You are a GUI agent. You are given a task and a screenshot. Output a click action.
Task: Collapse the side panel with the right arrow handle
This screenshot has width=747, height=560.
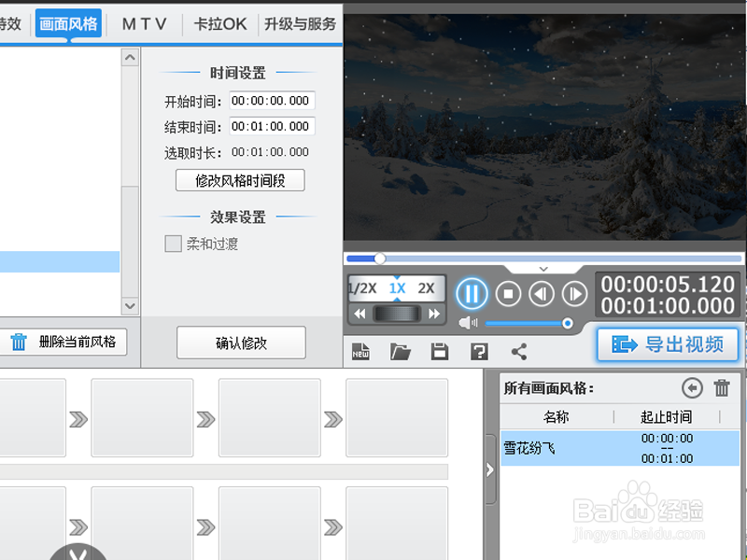(x=489, y=470)
